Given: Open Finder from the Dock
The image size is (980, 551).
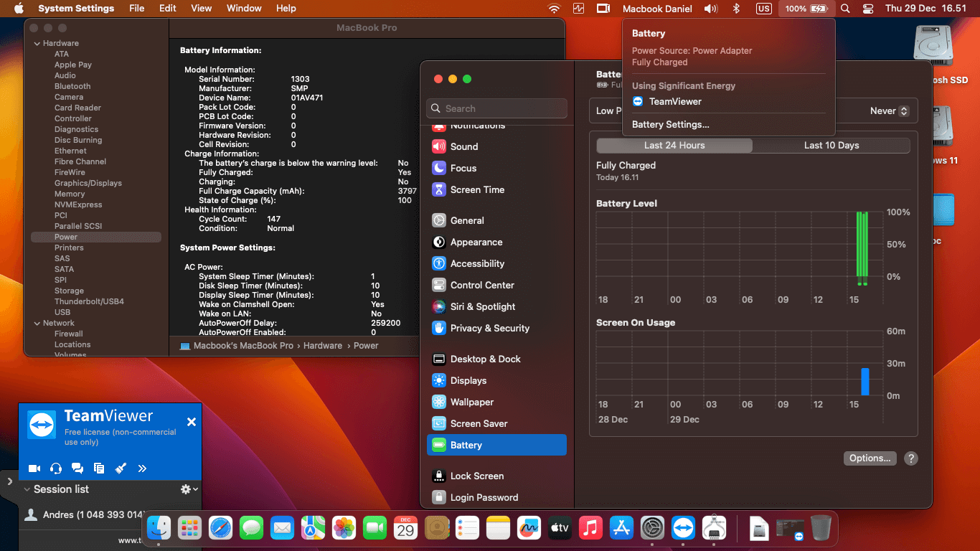Looking at the screenshot, I should click(159, 529).
